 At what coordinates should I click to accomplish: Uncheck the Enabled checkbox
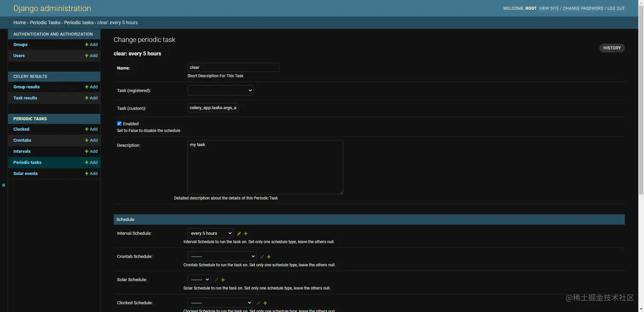pyautogui.click(x=119, y=124)
